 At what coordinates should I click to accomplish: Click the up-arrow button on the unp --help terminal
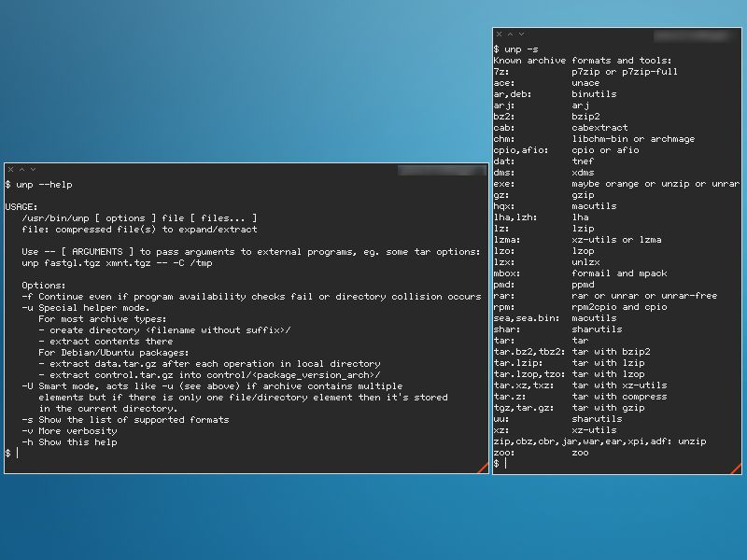21,170
